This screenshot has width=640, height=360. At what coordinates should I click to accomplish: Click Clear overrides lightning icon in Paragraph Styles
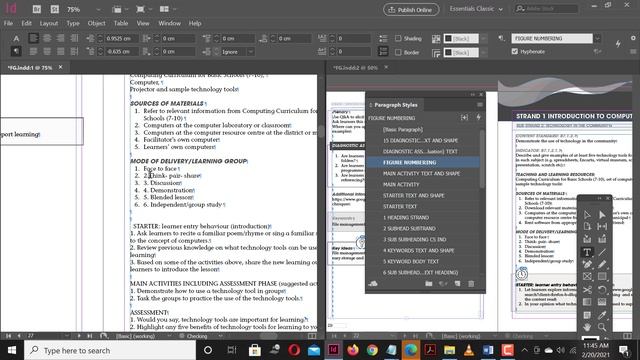478,118
